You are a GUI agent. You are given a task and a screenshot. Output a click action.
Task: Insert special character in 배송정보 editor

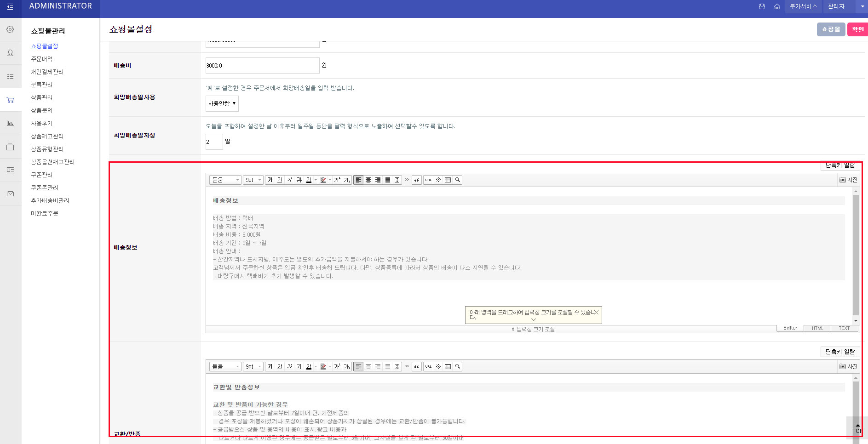click(x=438, y=180)
